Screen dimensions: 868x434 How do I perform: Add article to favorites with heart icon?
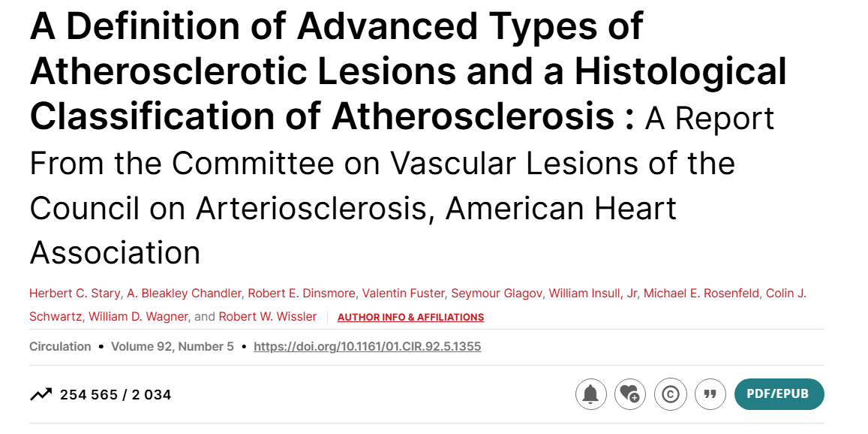pyautogui.click(x=630, y=394)
